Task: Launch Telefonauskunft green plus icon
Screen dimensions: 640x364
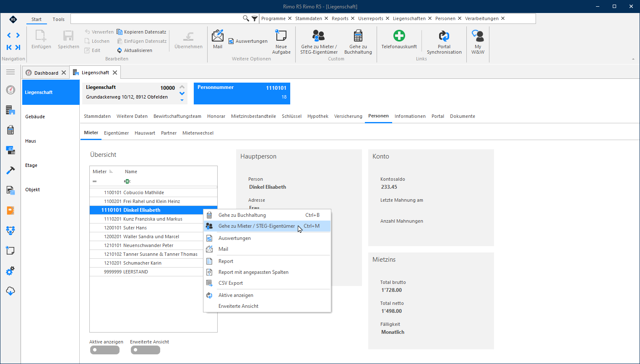Action: [399, 36]
